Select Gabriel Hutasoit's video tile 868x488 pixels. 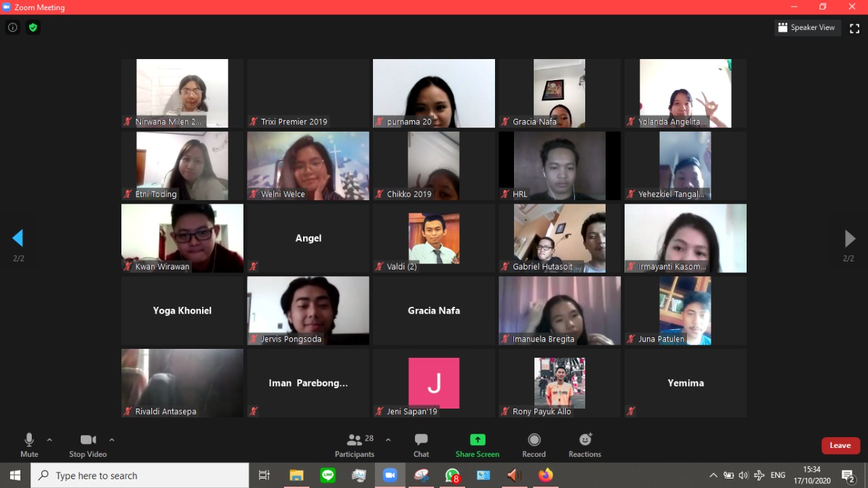[559, 238]
